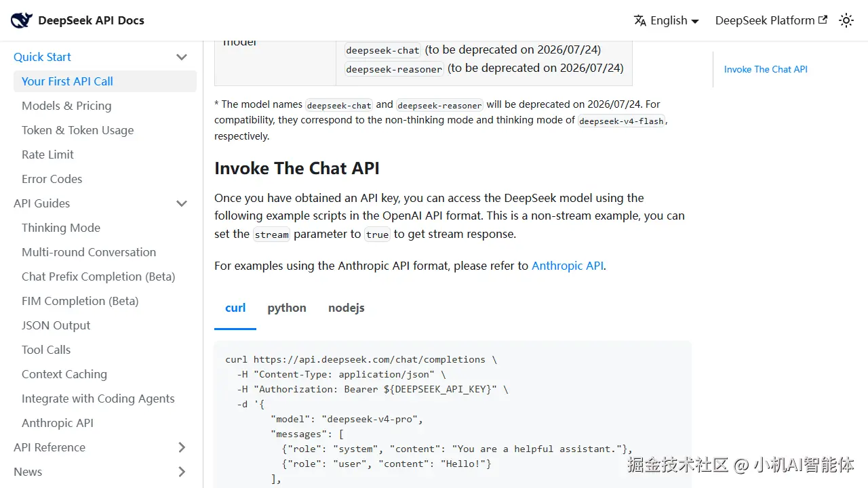Collapse the Quick Start section chevron
868x488 pixels.
182,57
